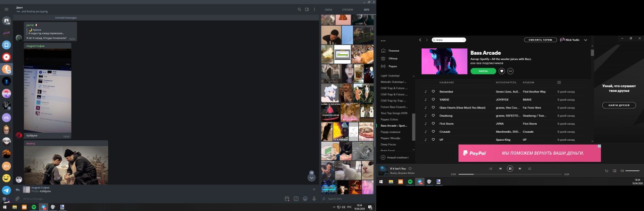Like the Bass Arcade playlist heart

point(502,71)
